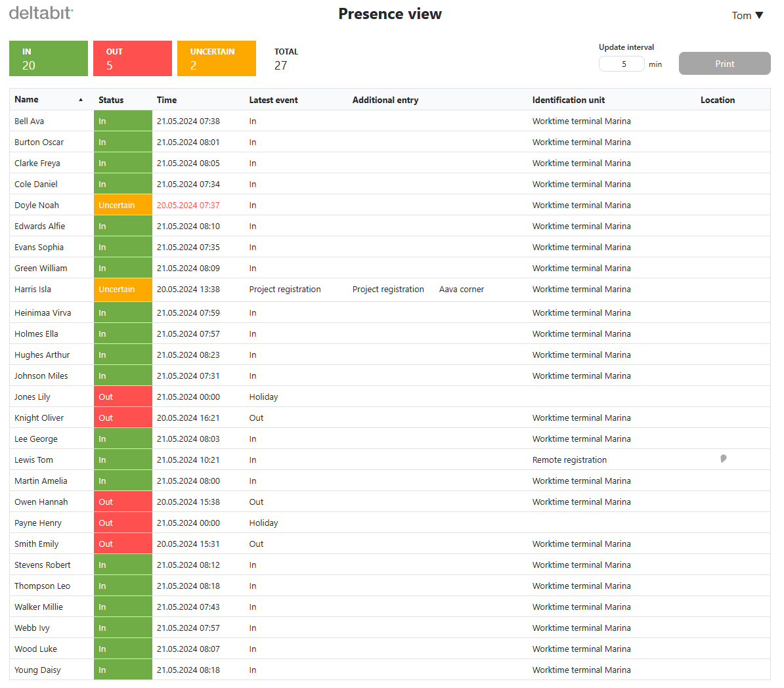Click the time 20.05.2024 16:21

(188, 418)
